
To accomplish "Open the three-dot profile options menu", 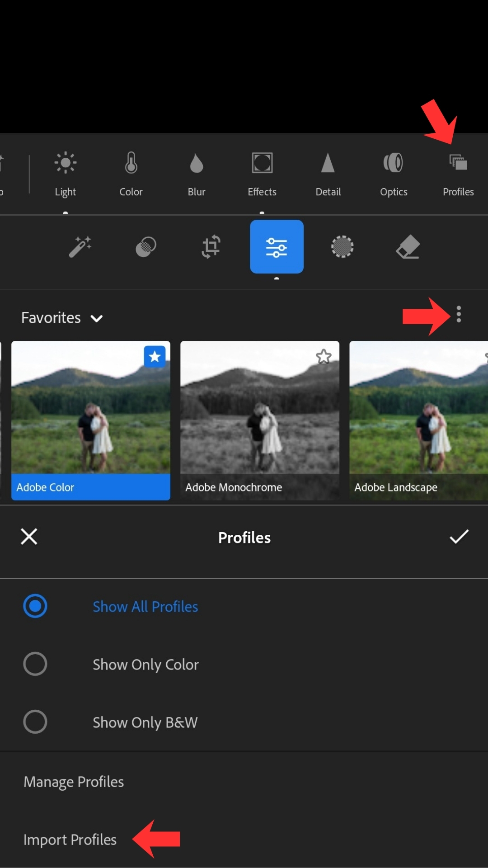I will [459, 314].
